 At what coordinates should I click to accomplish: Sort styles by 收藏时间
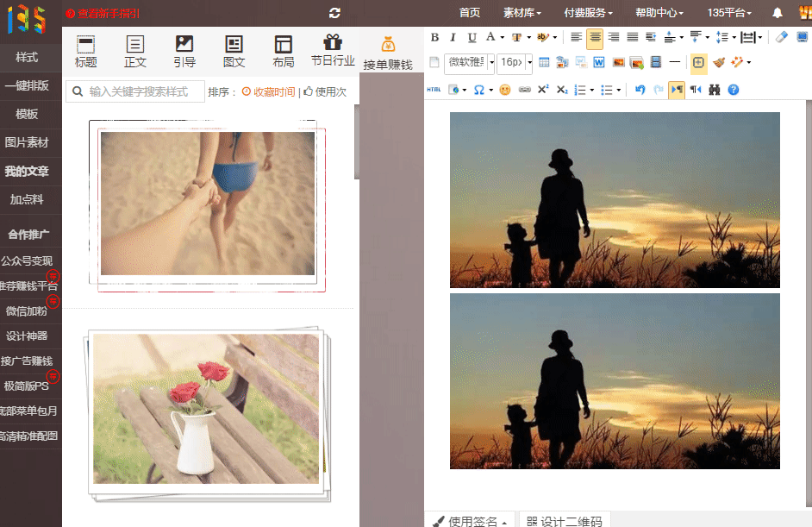click(269, 91)
